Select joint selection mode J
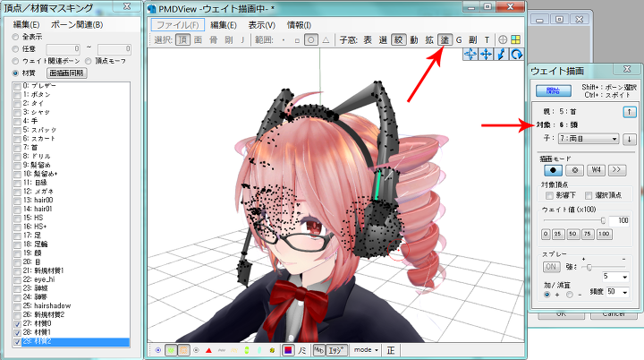This screenshot has width=644, height=360. point(242,40)
